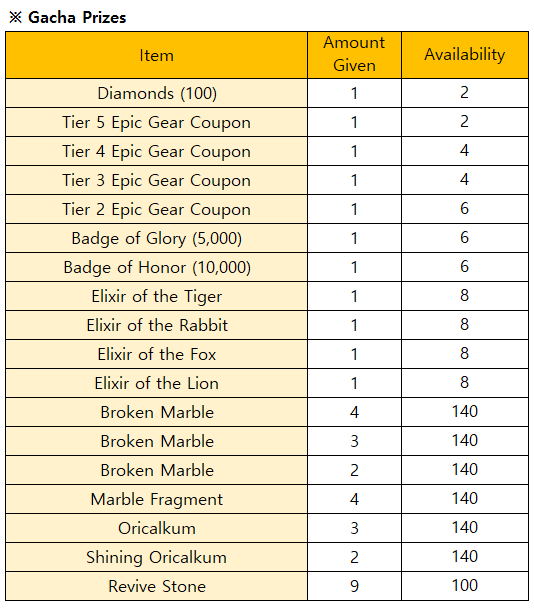
Task: Click the Gacha Prizes heading
Action: click(x=77, y=18)
